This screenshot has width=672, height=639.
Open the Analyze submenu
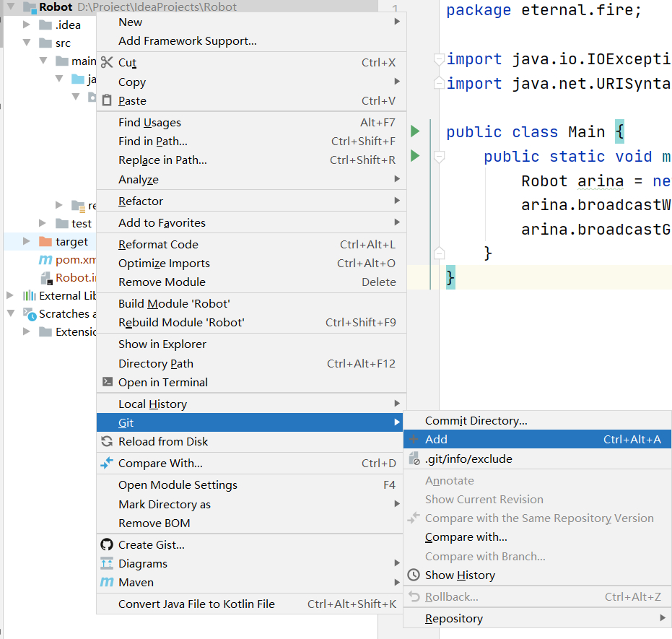pos(251,180)
